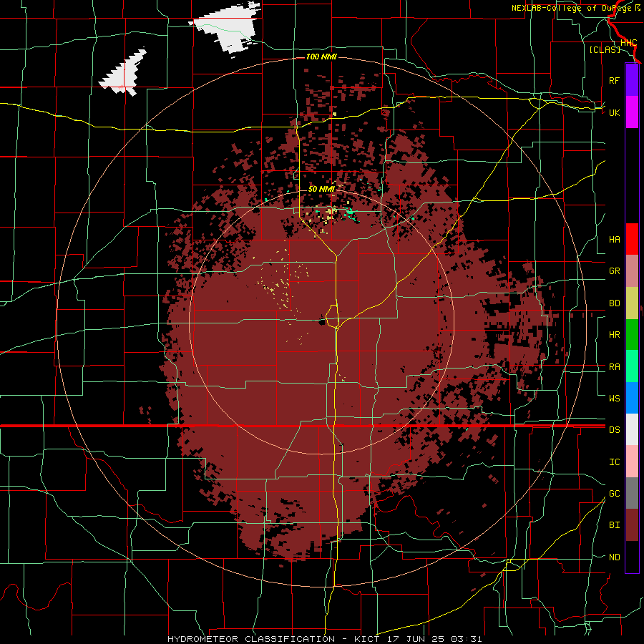Click the WS blue legend swatch
This screenshot has width=644, height=644.
coord(632,398)
